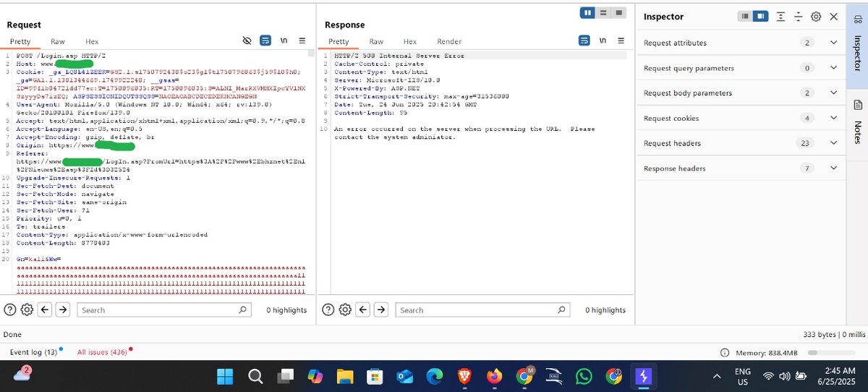Click the Request search input field
Viewport: 868px width, 392px height.
pyautogui.click(x=163, y=310)
